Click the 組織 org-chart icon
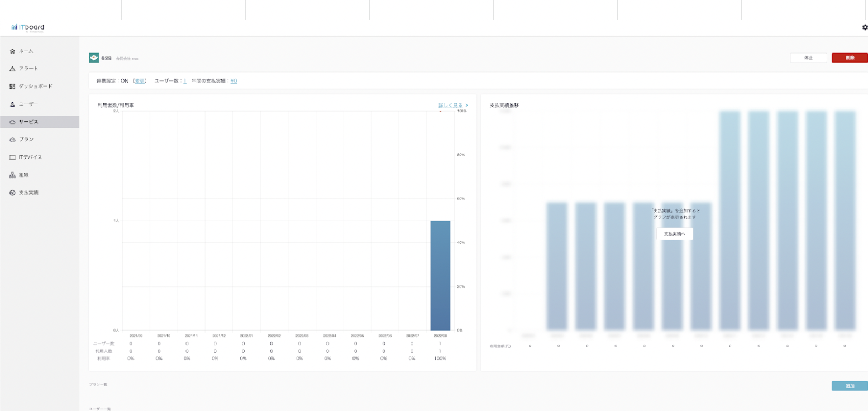868x411 pixels. pos(12,175)
